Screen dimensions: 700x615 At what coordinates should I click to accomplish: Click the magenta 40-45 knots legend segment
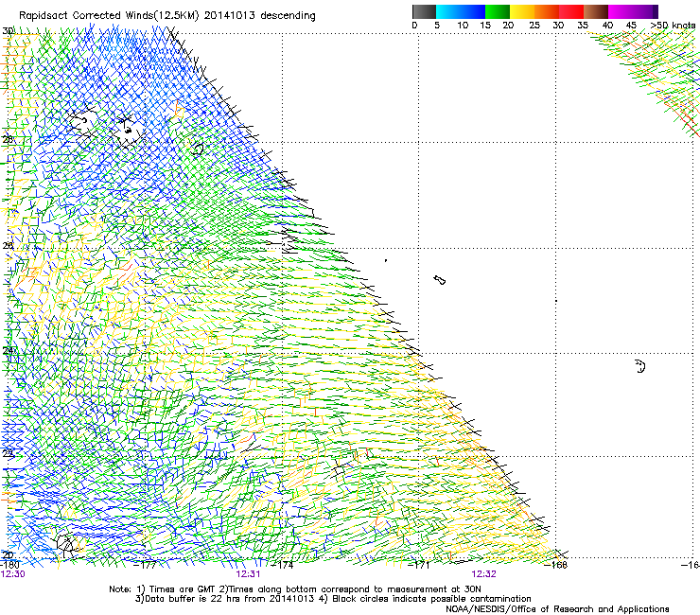(621, 11)
